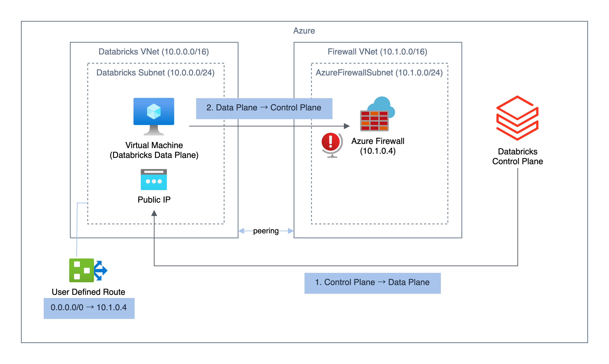Select the User Defined Route icon
The height and width of the screenshot is (364, 609).
tap(88, 270)
